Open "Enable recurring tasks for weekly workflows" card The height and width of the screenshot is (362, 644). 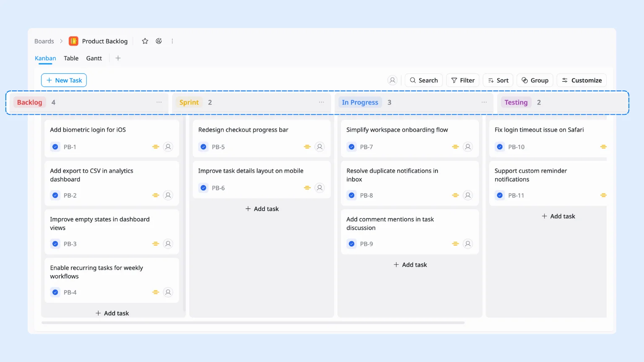click(112, 280)
